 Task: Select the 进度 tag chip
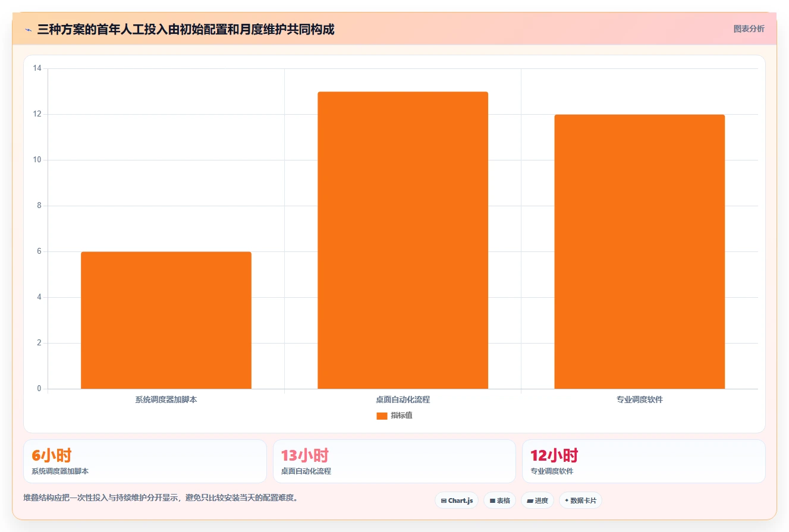pyautogui.click(x=537, y=500)
